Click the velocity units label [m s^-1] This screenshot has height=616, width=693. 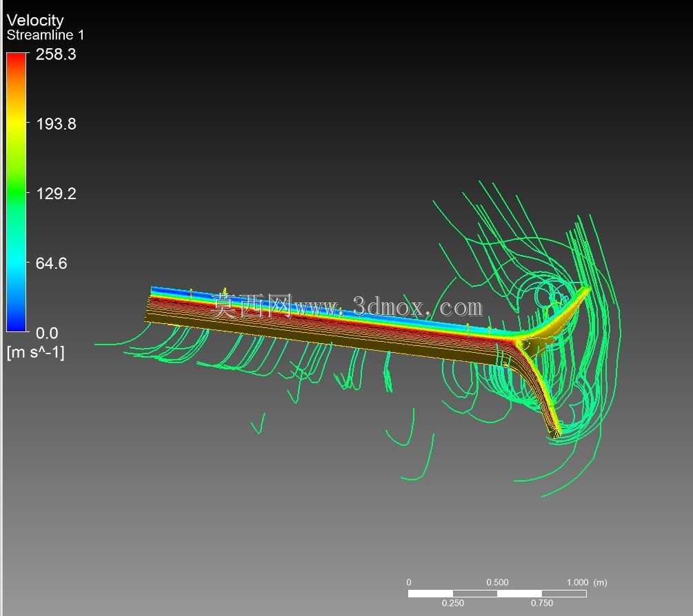pos(36,352)
